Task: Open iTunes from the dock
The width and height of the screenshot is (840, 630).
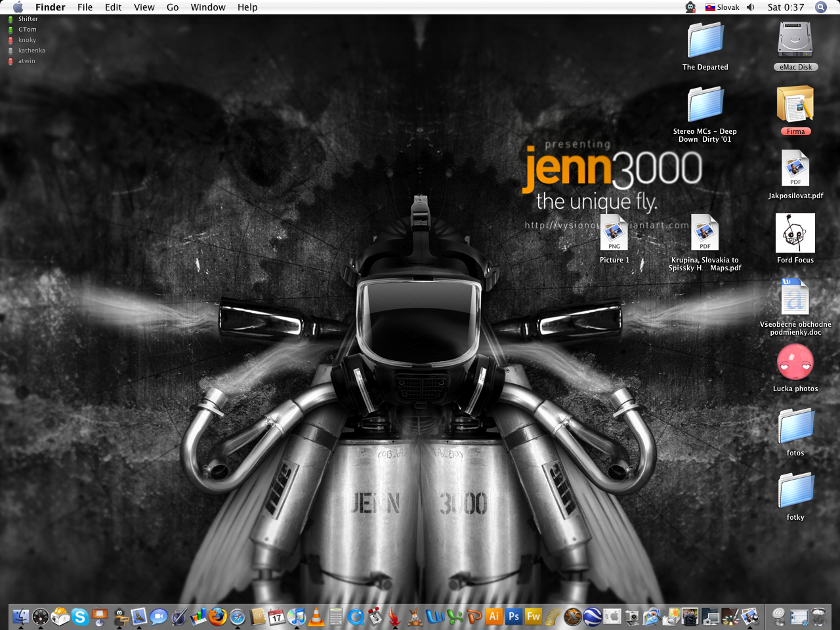Action: pos(297,617)
